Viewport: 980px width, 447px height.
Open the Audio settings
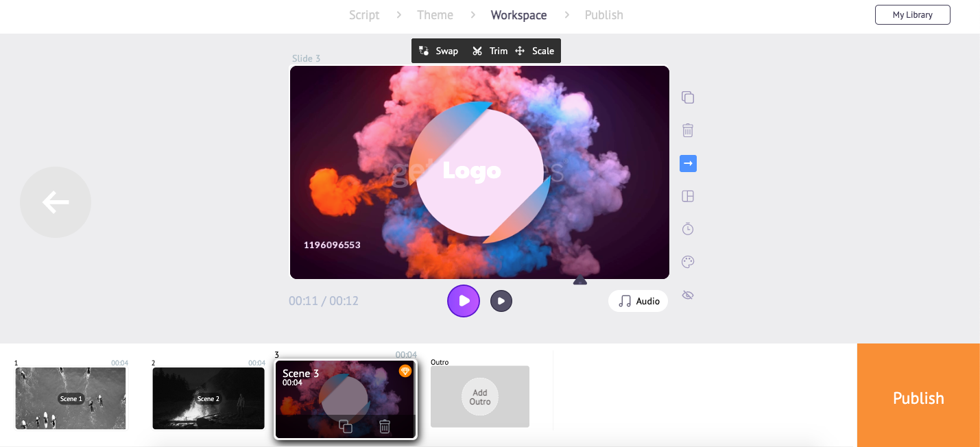click(x=638, y=301)
